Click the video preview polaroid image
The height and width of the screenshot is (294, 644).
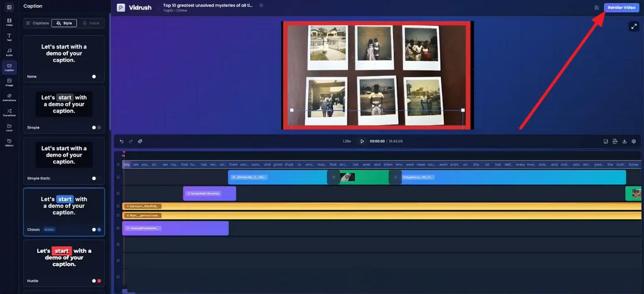(x=377, y=75)
